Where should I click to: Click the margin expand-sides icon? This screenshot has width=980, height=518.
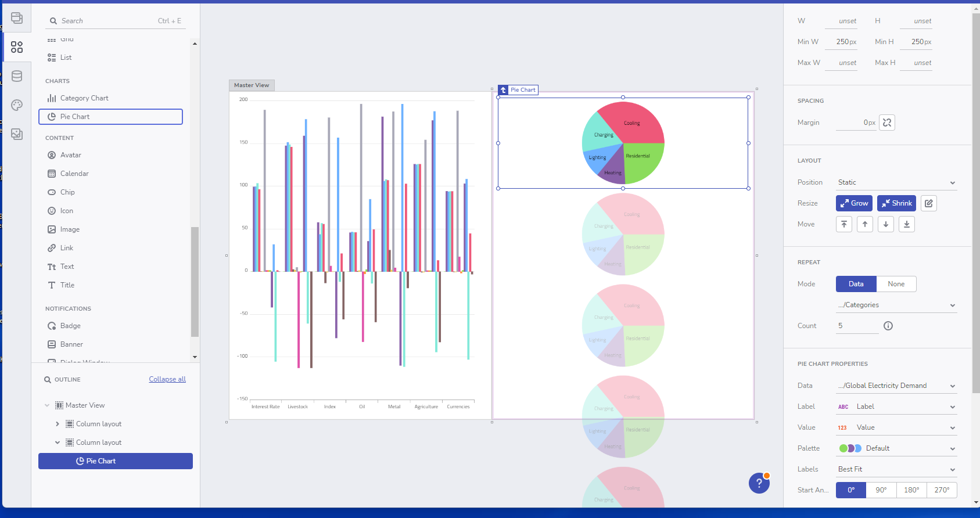tap(887, 123)
